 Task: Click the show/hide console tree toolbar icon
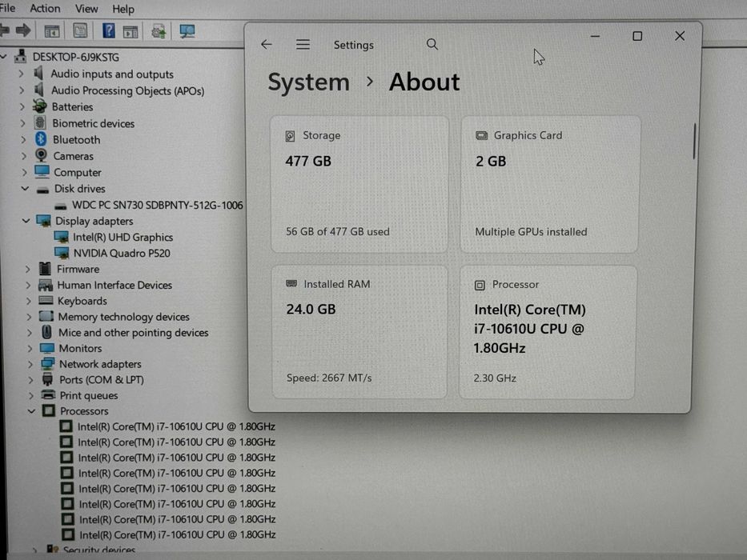pos(51,31)
